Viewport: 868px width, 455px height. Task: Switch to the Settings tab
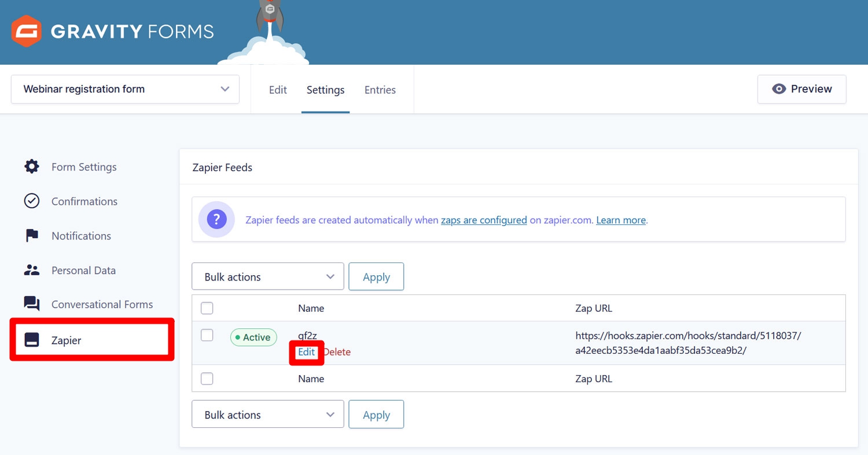pos(325,90)
